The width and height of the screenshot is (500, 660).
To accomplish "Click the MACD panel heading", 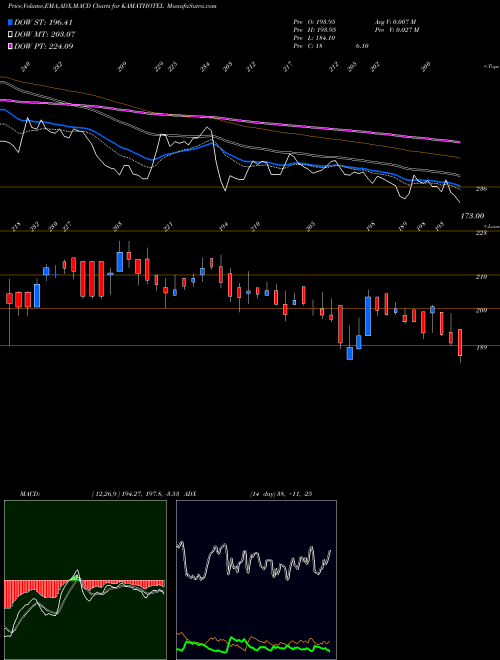I will coord(29,494).
